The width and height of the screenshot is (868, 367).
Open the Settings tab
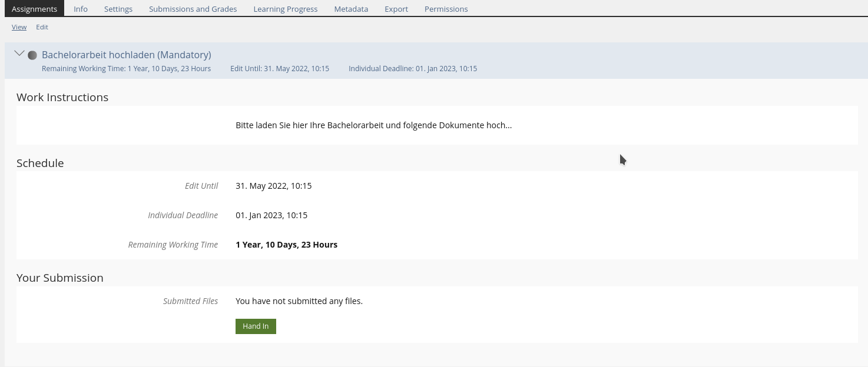coord(118,9)
